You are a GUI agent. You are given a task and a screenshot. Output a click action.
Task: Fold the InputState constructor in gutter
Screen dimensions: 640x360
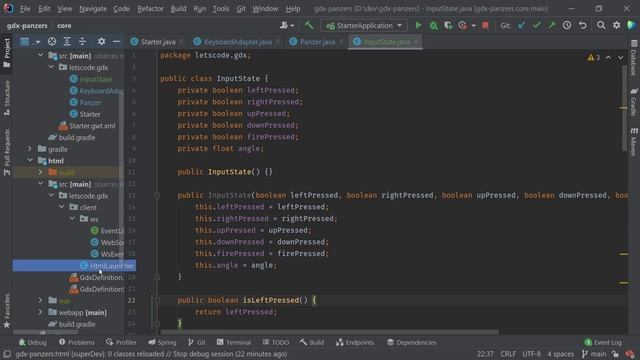click(157, 196)
